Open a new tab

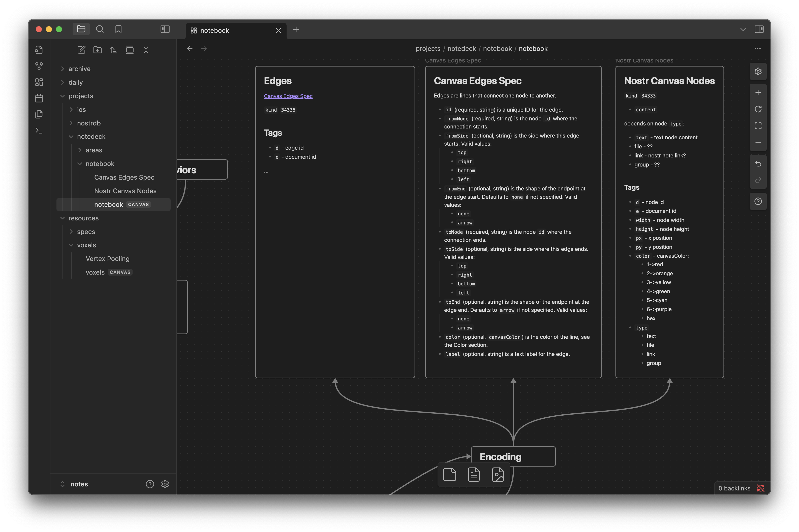click(296, 29)
